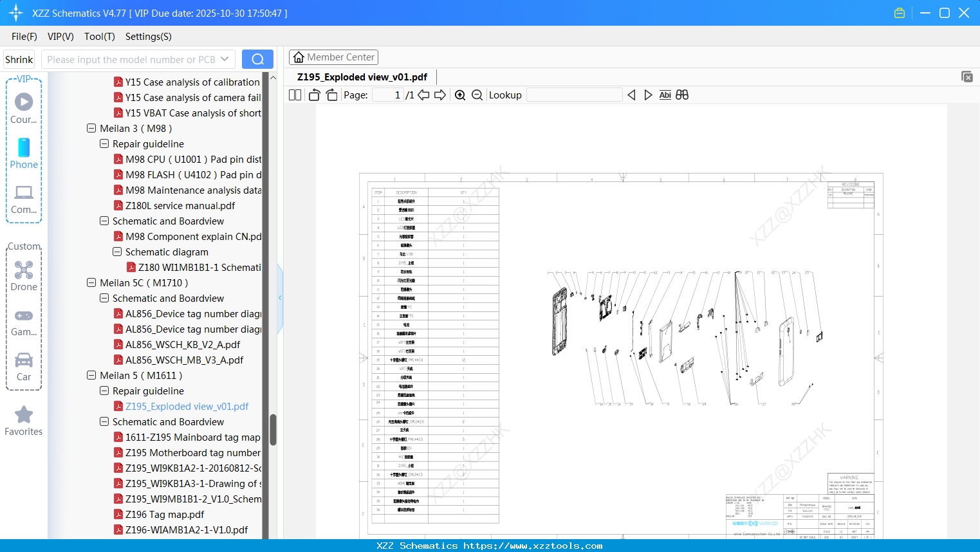Select the Drone category
Image resolution: width=980 pixels, height=552 pixels.
click(24, 276)
